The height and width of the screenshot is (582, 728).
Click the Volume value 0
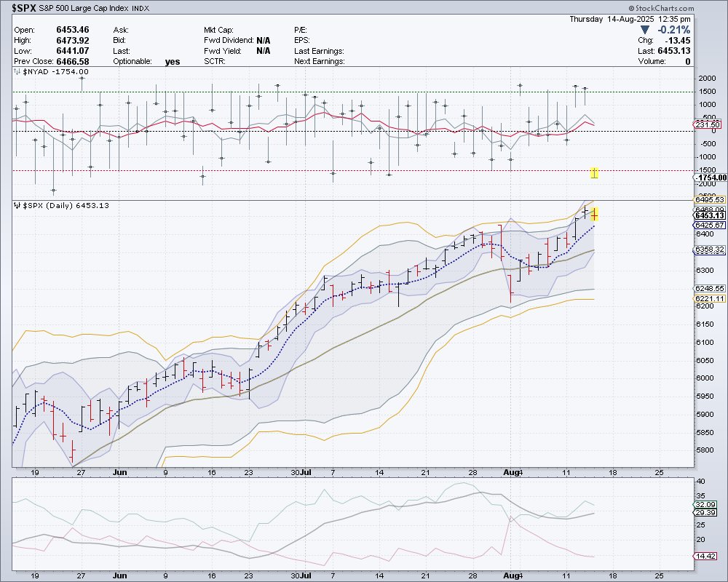pyautogui.click(x=688, y=61)
